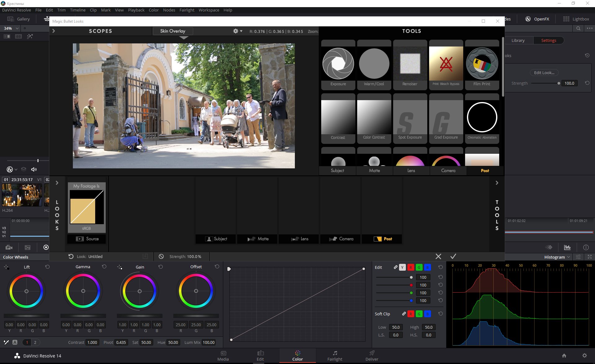This screenshot has width=595, height=364.
Task: Pick white point for Gain
Action: pyautogui.click(x=119, y=267)
